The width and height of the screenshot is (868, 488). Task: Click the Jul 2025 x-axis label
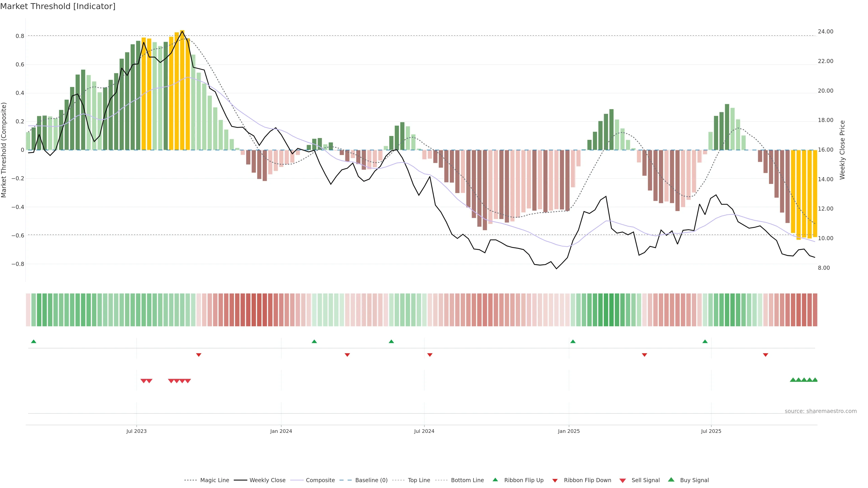pyautogui.click(x=711, y=431)
